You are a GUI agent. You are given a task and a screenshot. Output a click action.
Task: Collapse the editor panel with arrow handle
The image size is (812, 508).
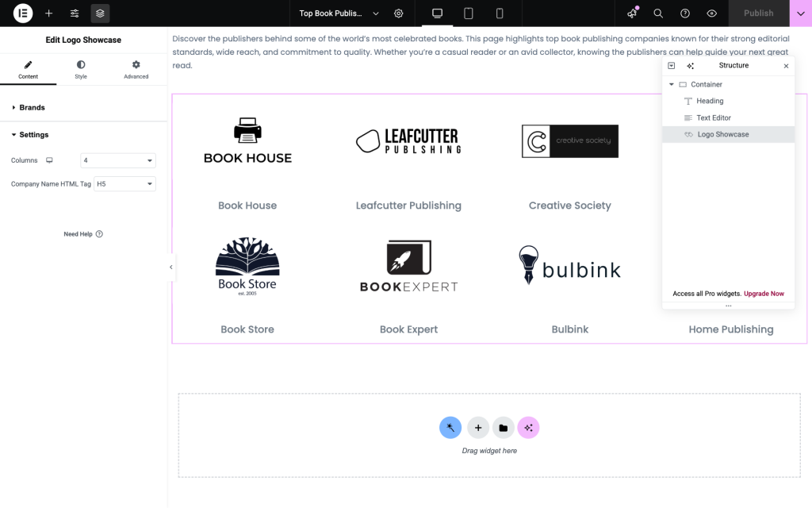coord(171,267)
